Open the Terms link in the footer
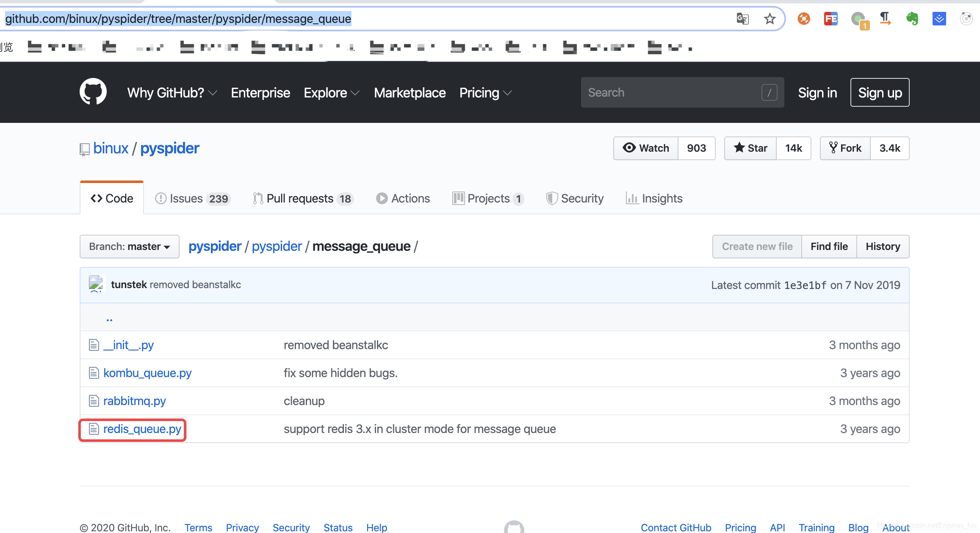The height and width of the screenshot is (533, 980). tap(198, 527)
